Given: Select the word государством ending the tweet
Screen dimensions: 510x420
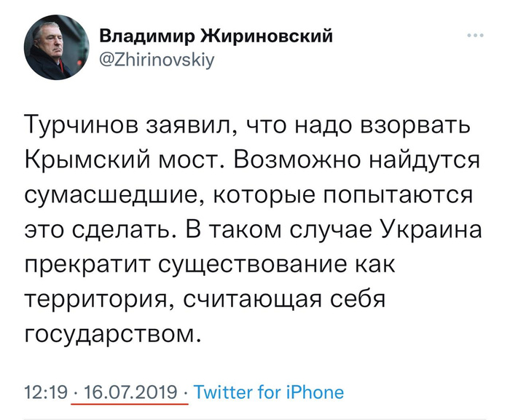Looking at the screenshot, I should (x=111, y=334).
